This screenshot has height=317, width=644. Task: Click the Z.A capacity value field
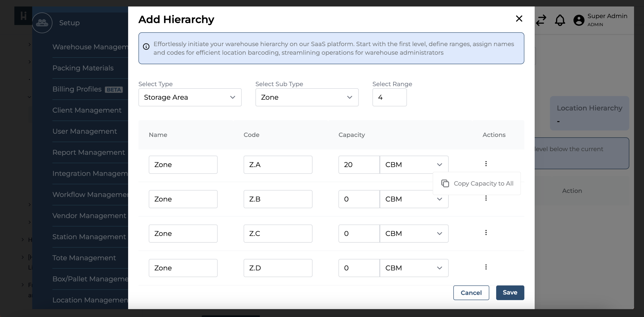point(359,165)
